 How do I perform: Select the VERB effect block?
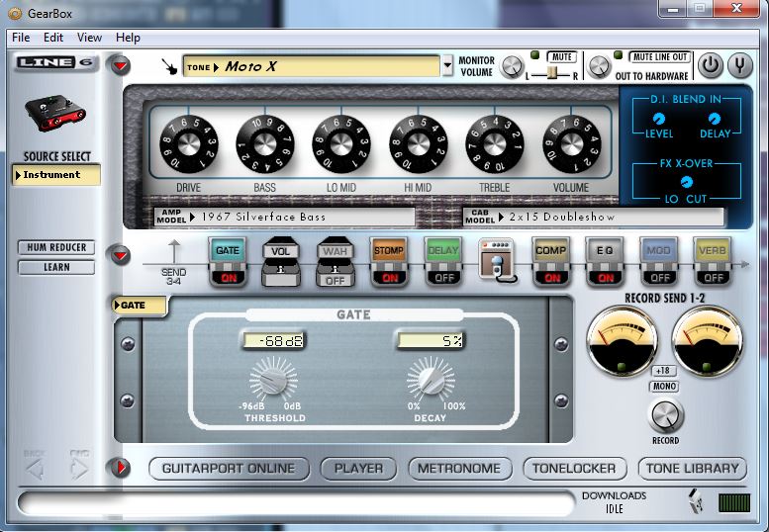713,250
